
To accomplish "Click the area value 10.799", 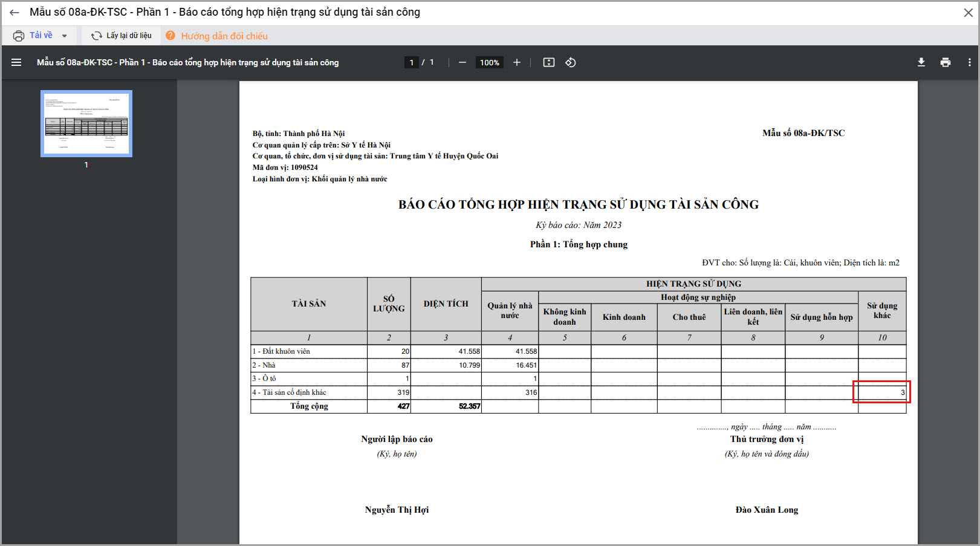I will point(469,365).
